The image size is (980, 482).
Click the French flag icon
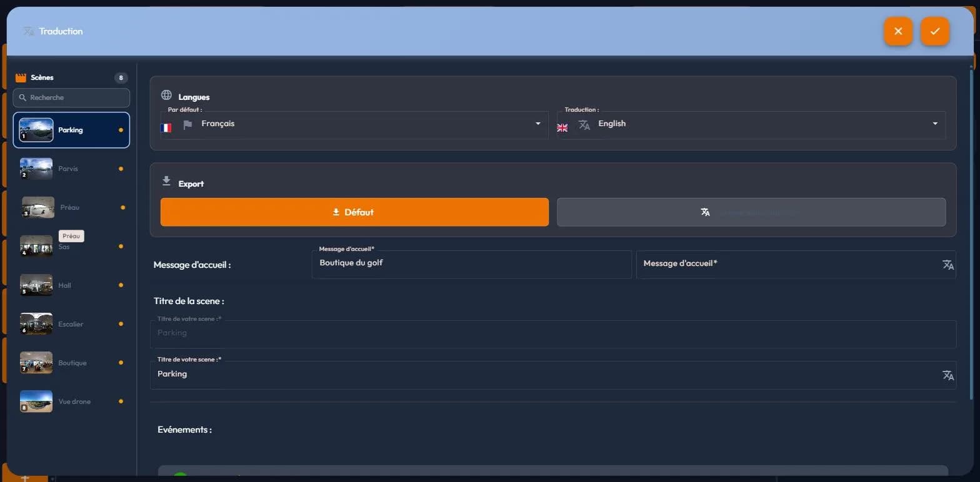click(166, 127)
